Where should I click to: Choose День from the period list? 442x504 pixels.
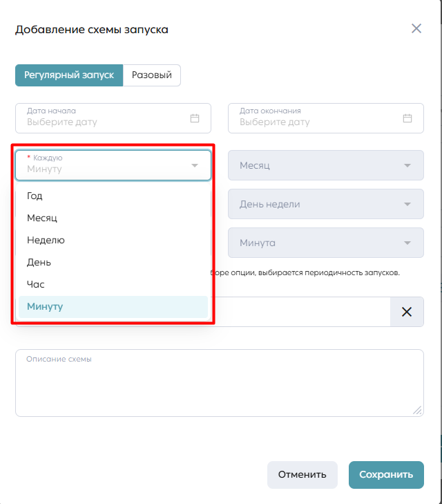113,262
